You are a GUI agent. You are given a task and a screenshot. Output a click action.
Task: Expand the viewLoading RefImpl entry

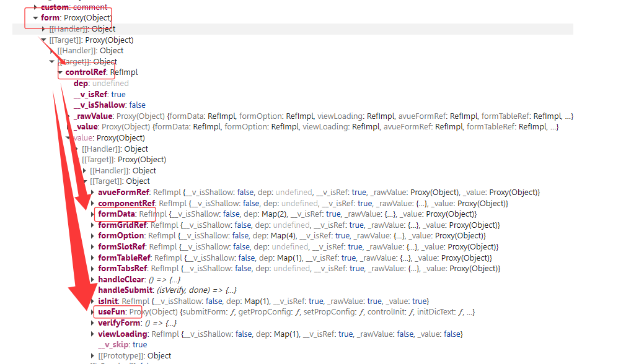[x=92, y=334]
